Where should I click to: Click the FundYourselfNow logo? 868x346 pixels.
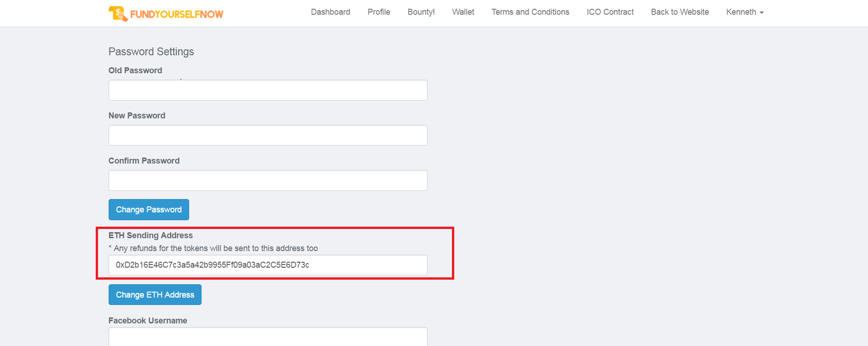(x=166, y=14)
